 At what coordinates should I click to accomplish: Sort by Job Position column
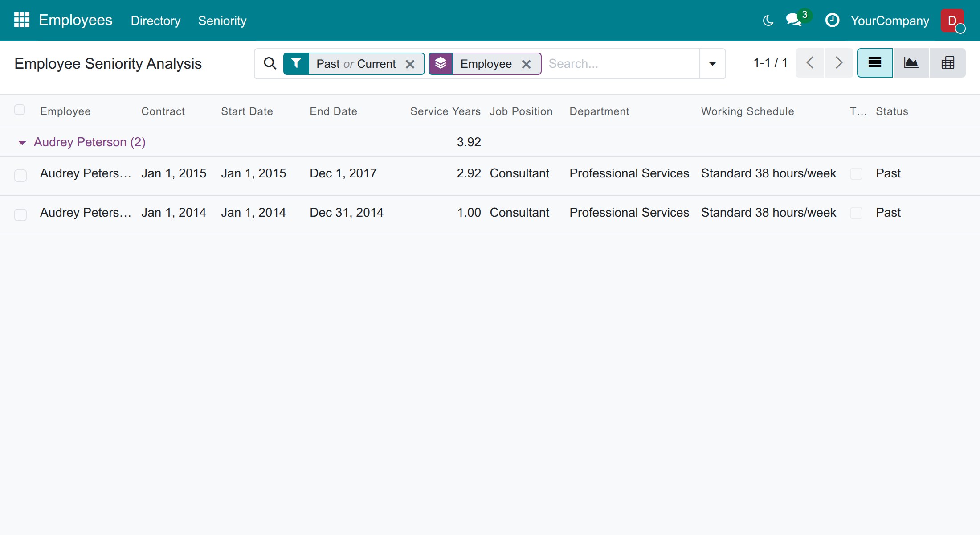point(521,111)
